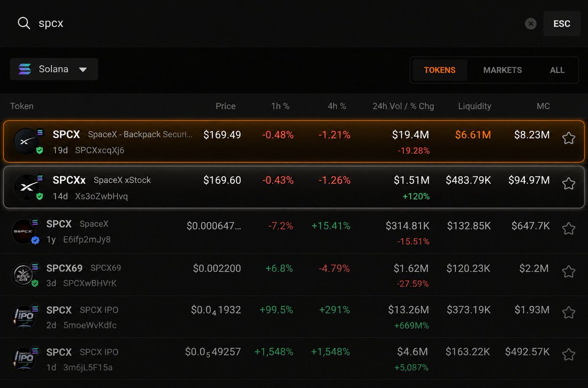Close search with the ESC button
Screen dimensions: 588x388
pos(562,24)
